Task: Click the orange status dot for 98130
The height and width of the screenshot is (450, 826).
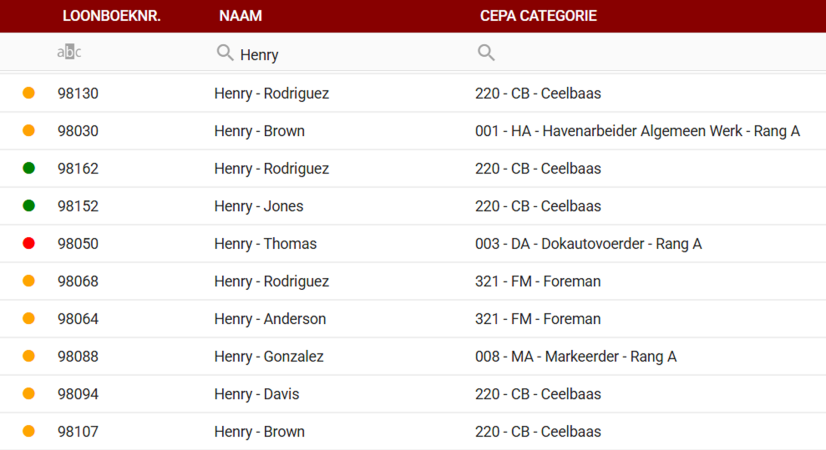Action: tap(29, 93)
